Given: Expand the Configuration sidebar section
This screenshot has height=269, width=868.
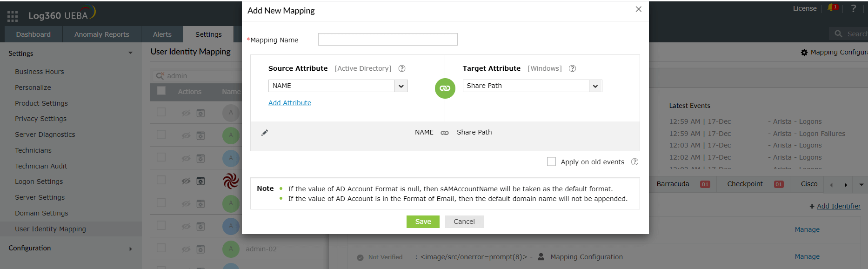Looking at the screenshot, I should point(130,249).
